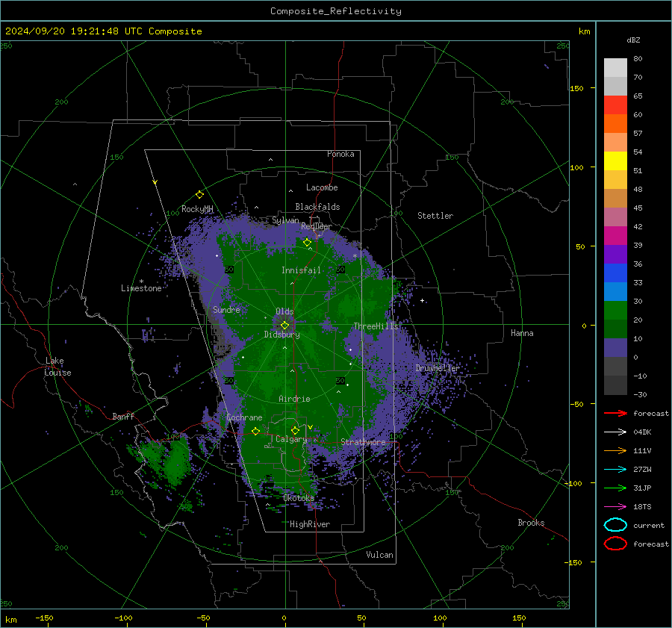This screenshot has width=672, height=628.
Task: Click the Innisfail city label
Action: [x=301, y=270]
